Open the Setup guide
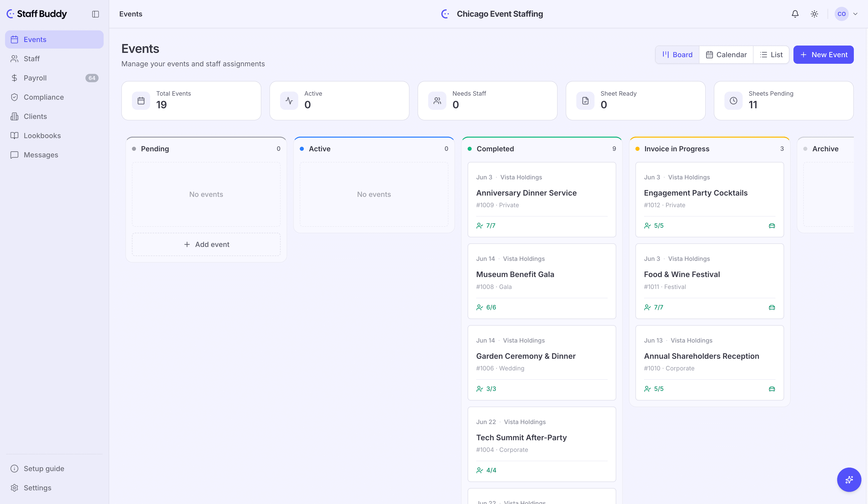This screenshot has height=504, width=868. tap(54, 469)
